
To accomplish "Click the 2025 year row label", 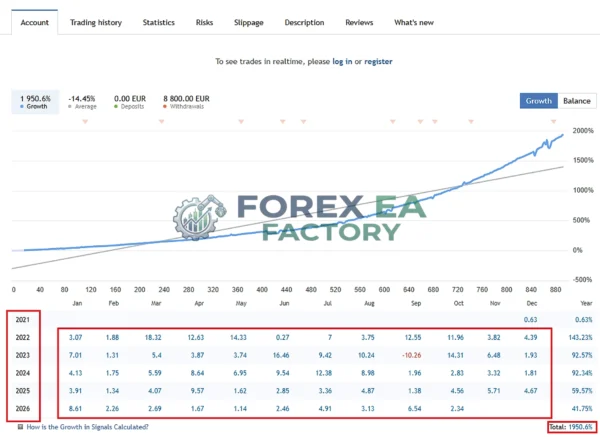I will click(x=23, y=391).
